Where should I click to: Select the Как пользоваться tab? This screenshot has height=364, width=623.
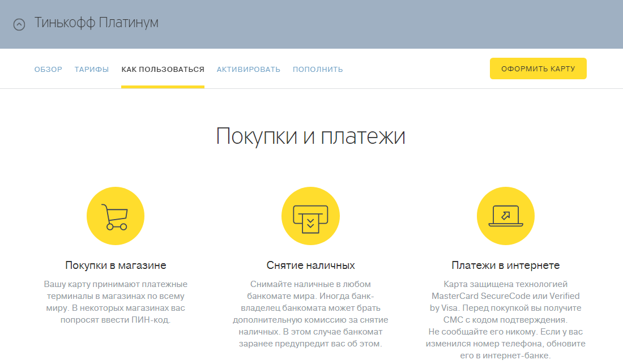pyautogui.click(x=163, y=70)
